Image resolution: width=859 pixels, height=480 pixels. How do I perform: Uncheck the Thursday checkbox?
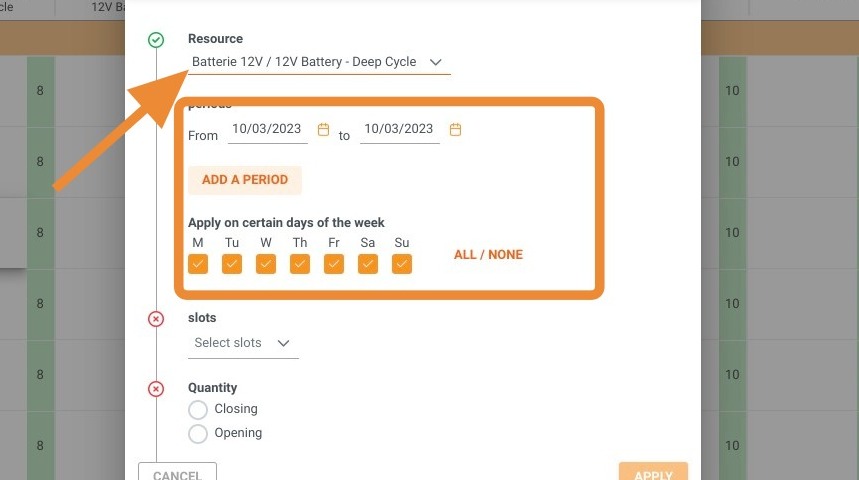coord(300,264)
